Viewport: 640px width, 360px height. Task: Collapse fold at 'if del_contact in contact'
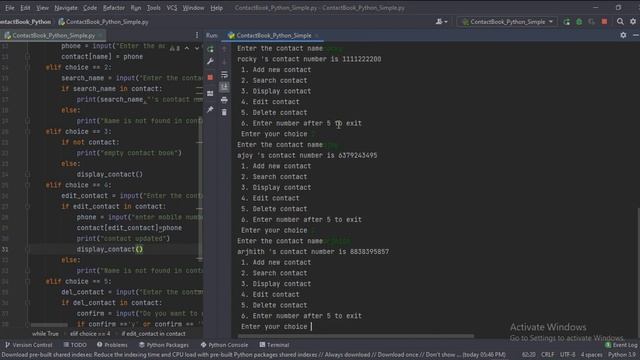click(27, 303)
